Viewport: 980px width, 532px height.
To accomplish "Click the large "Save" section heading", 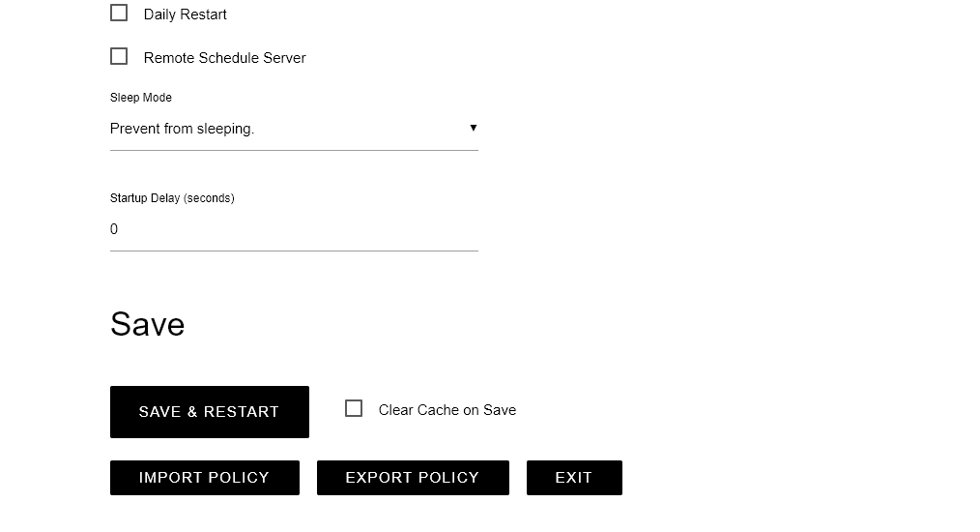I will 147,324.
